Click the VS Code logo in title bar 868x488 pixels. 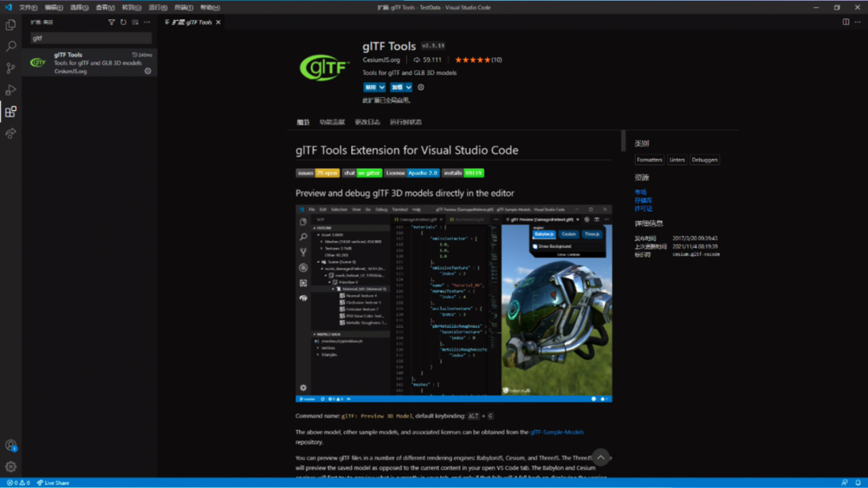(8, 7)
